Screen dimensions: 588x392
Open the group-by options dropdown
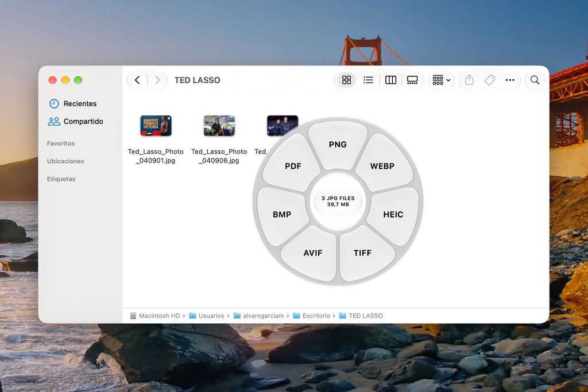coord(442,80)
